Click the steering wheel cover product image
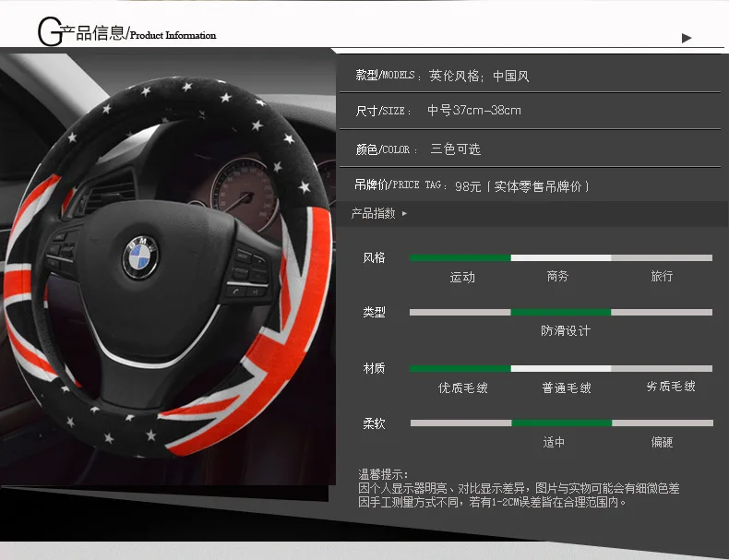The image size is (729, 560). [168, 268]
